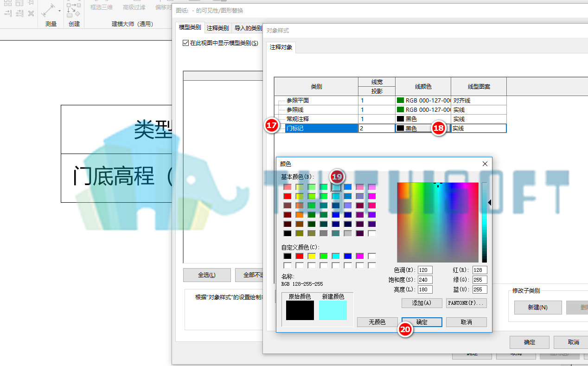The width and height of the screenshot is (588, 366).
Task: Close the 颜色 dialog with X
Action: click(485, 164)
